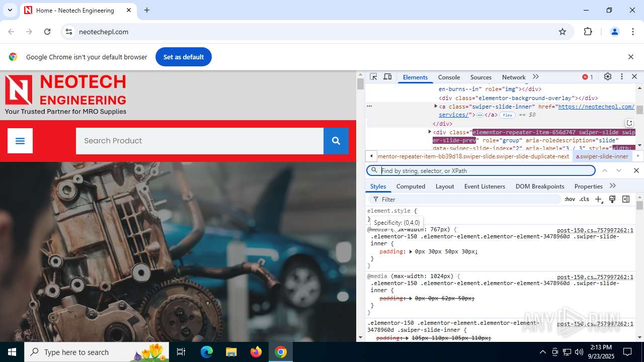The height and width of the screenshot is (362, 644).
Task: Toggle the :hov element state panel
Action: click(570, 199)
